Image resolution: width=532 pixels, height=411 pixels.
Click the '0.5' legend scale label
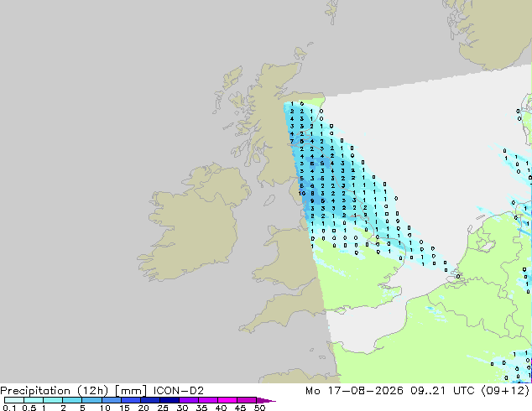pos(29,408)
